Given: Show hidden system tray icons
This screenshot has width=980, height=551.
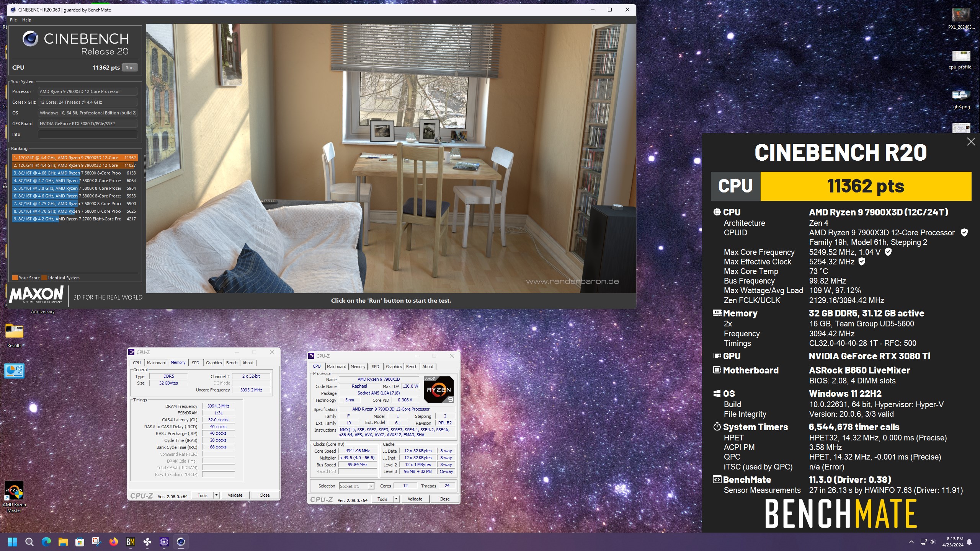Looking at the screenshot, I should click(911, 542).
